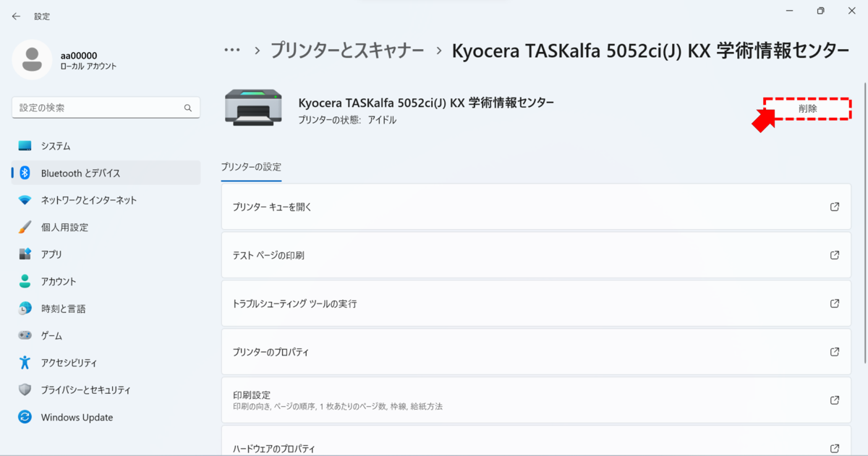The width and height of the screenshot is (868, 456).
Task: Open アカウント settings category
Action: coord(106,281)
